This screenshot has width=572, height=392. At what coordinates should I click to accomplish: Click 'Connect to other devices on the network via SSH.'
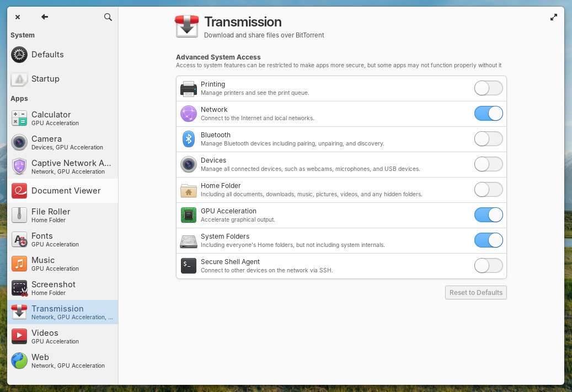[266, 270]
